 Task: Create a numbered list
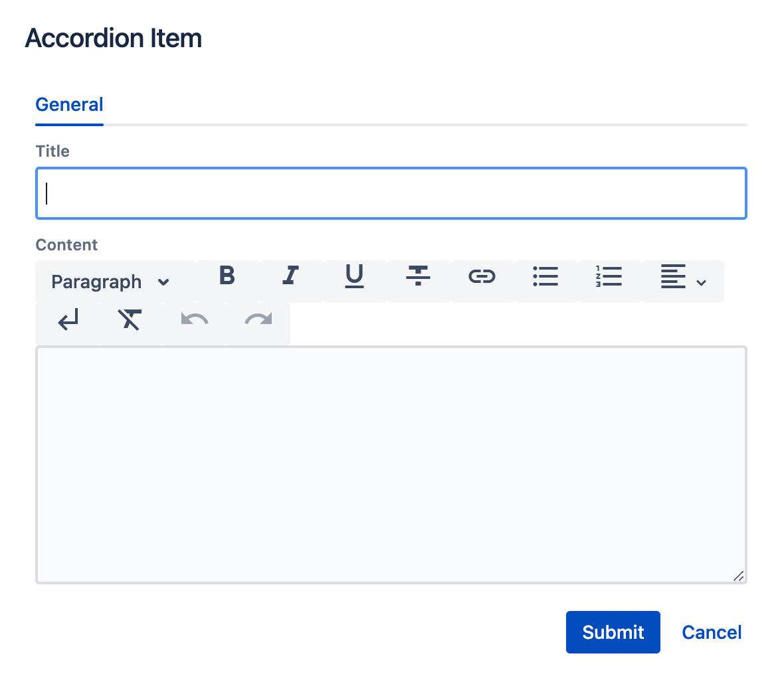tap(609, 281)
